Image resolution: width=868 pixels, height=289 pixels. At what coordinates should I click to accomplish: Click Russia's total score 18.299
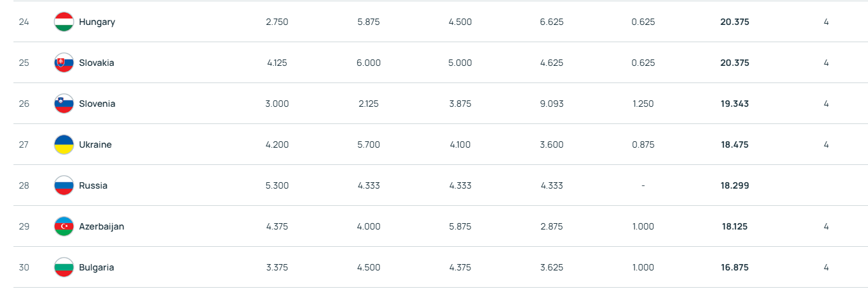click(x=734, y=185)
